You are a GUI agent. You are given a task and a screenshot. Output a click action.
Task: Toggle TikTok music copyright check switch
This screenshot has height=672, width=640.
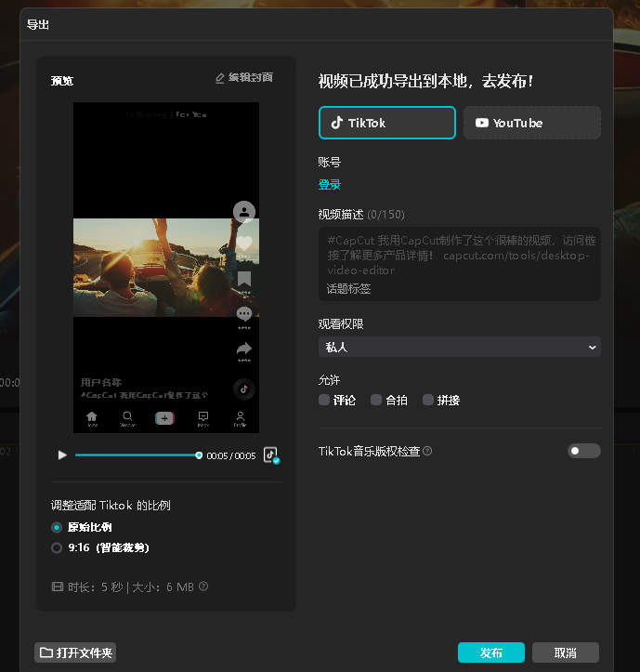pyautogui.click(x=584, y=451)
